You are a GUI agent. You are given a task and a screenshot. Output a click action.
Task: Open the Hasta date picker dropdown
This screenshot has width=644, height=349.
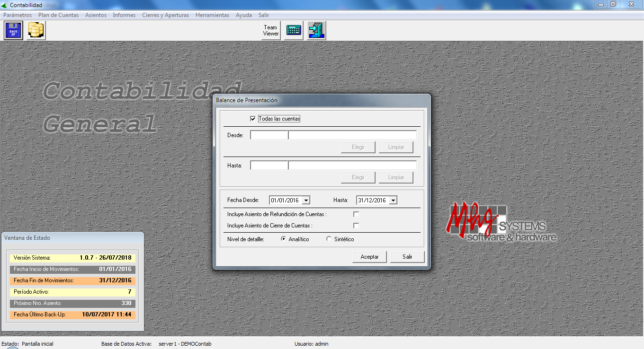[x=393, y=201]
